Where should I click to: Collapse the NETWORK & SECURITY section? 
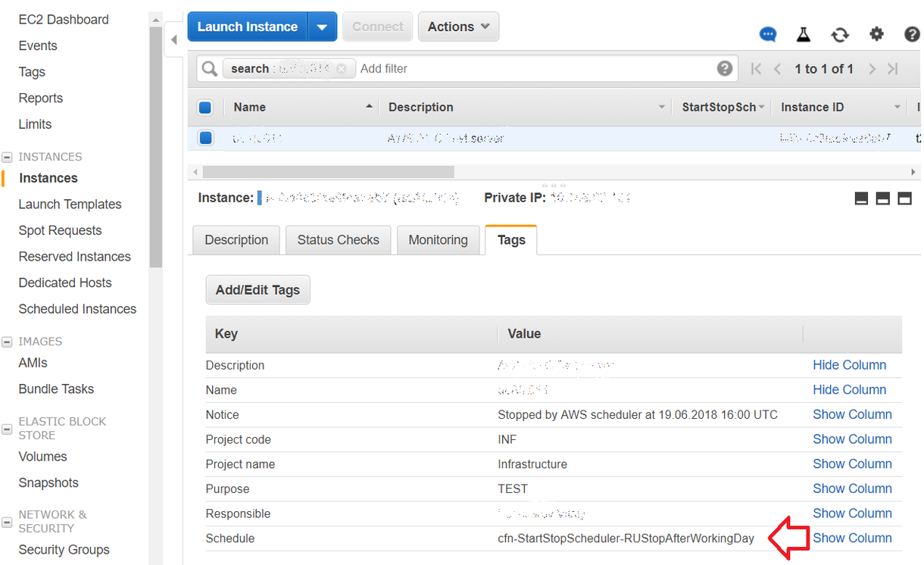(x=8, y=522)
